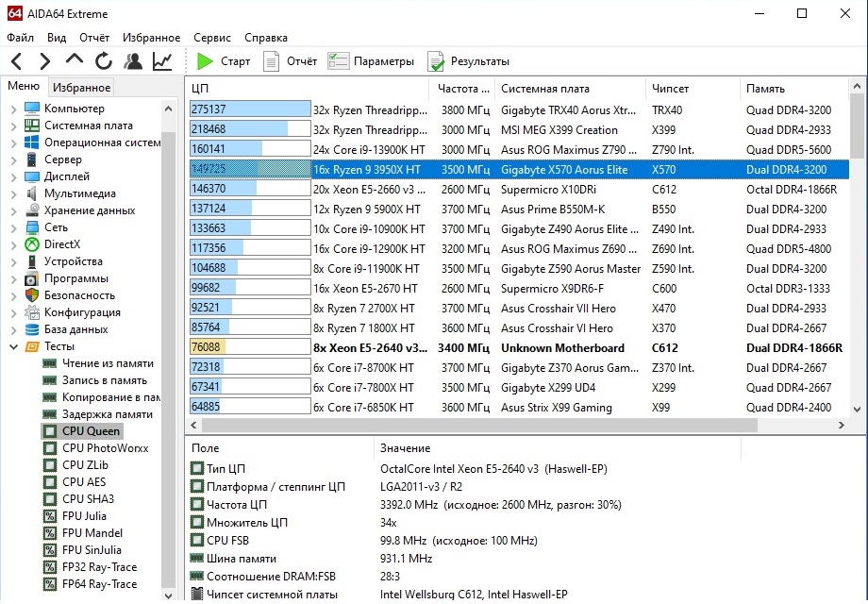The image size is (868, 604).
Task: Click the Хранение данных disk icon
Action: pos(32,210)
